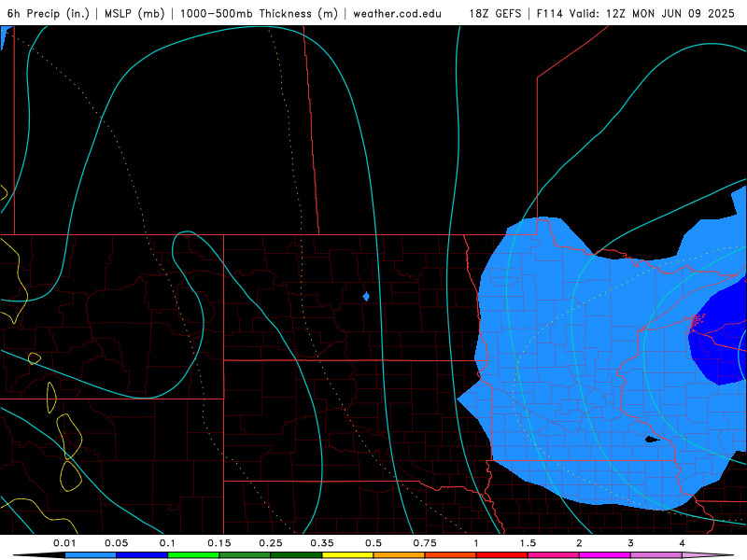
Task: Click the magenta 2–3 legend swatch
Action: pyautogui.click(x=605, y=555)
